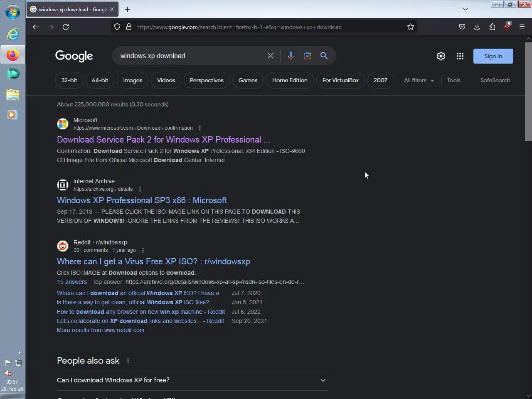532x399 pixels.
Task: Expand 'Can I download Windows XP for free?'
Action: 192,380
